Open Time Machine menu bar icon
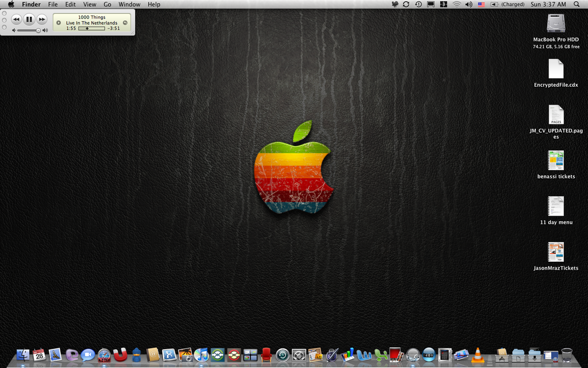The width and height of the screenshot is (588, 368). [x=419, y=4]
